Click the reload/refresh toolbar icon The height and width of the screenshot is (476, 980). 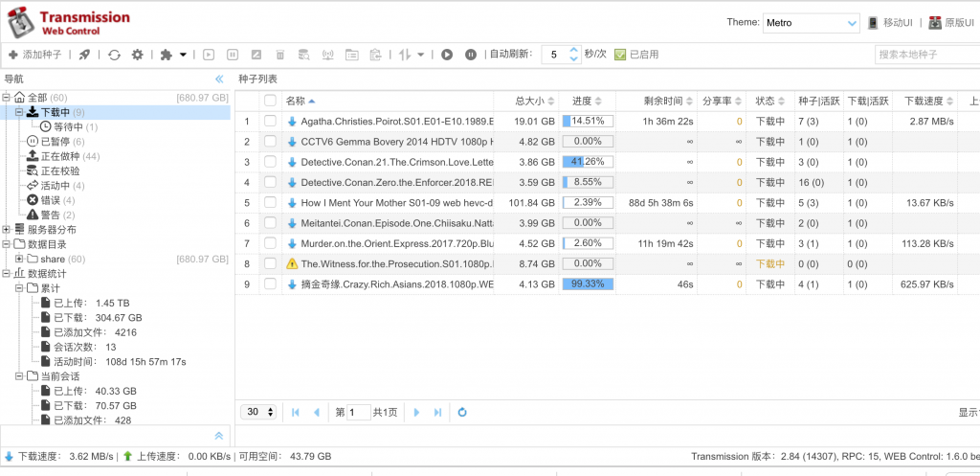tap(114, 55)
